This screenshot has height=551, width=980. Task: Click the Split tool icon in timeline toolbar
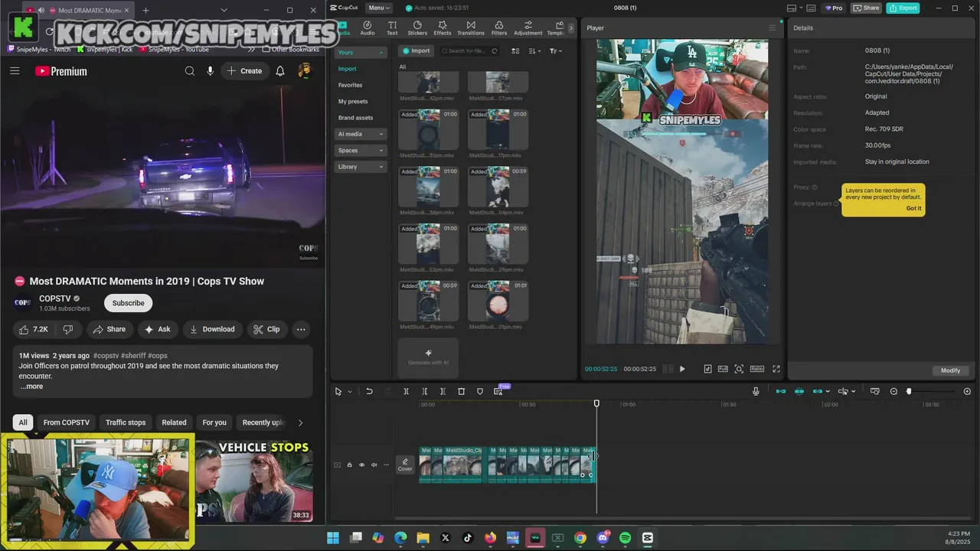[406, 391]
